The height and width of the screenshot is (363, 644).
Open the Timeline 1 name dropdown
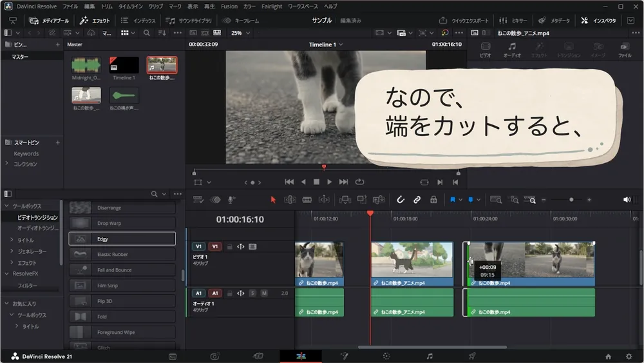(x=326, y=44)
